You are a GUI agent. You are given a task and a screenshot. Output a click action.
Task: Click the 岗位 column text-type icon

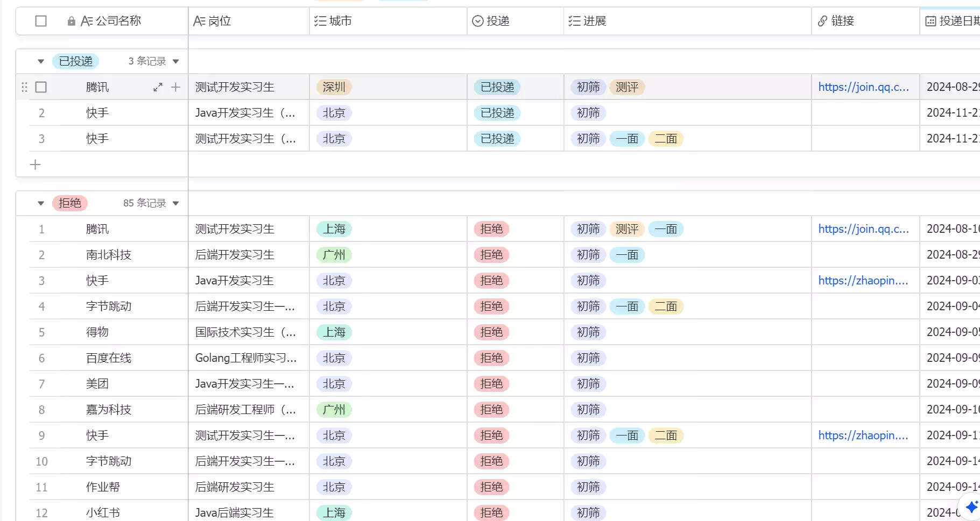pos(199,21)
